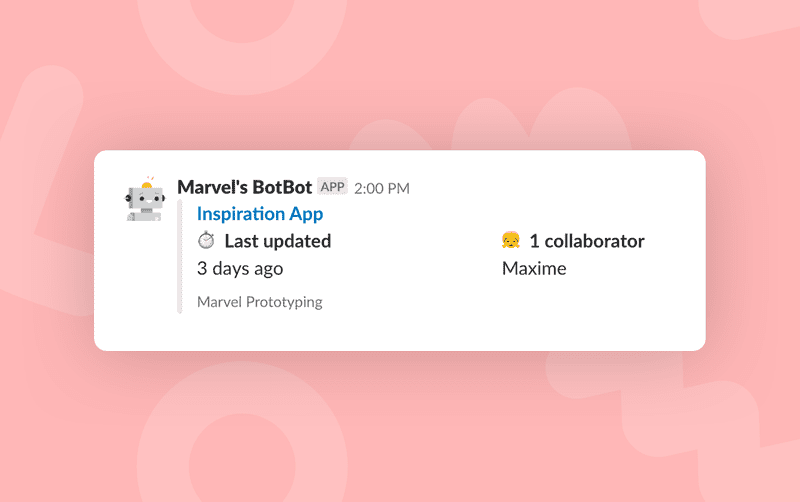Screen dimensions: 800x502
Task: Click the collaborator name Maxime
Action: pos(533,268)
